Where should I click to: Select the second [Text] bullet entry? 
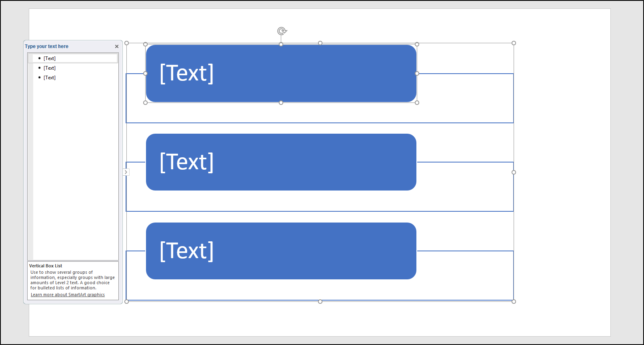(x=50, y=68)
